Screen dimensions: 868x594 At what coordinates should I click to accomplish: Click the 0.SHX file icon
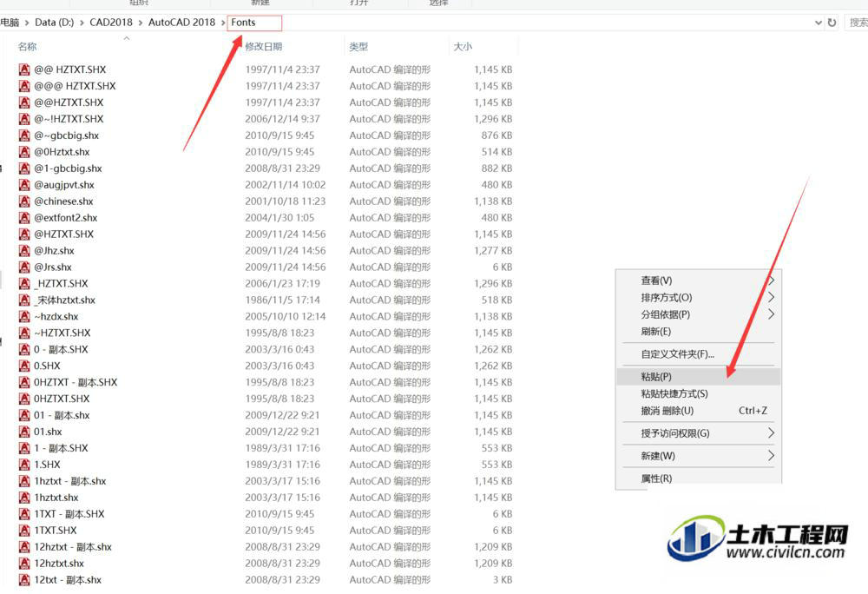coord(24,366)
